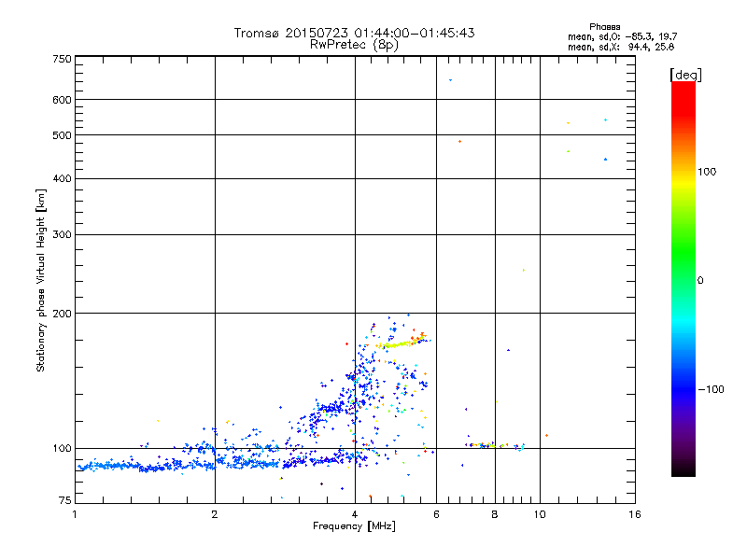Click the x-axis tick label '16'
Image resolution: width=747 pixels, height=560 pixels.
pos(635,514)
